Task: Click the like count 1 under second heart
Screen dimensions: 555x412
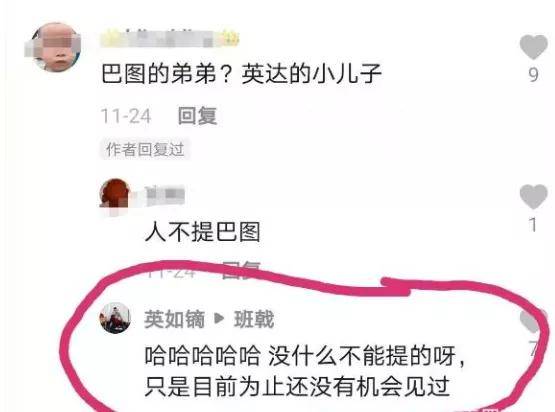Action: coord(533,224)
